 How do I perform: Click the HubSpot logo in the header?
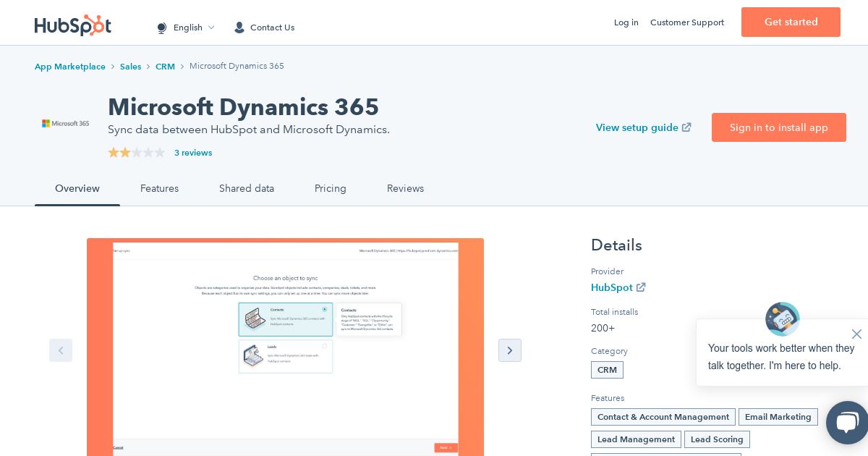[x=72, y=25]
